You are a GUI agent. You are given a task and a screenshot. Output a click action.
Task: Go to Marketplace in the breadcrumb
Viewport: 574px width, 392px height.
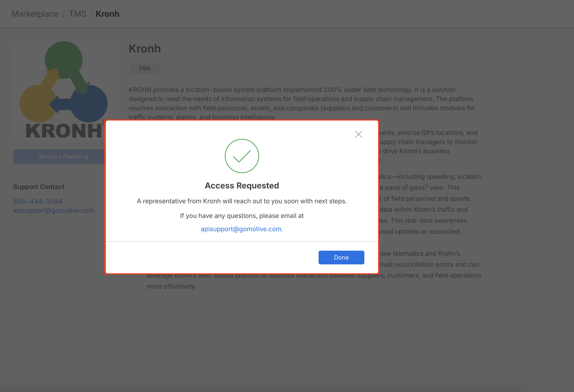pyautogui.click(x=35, y=14)
